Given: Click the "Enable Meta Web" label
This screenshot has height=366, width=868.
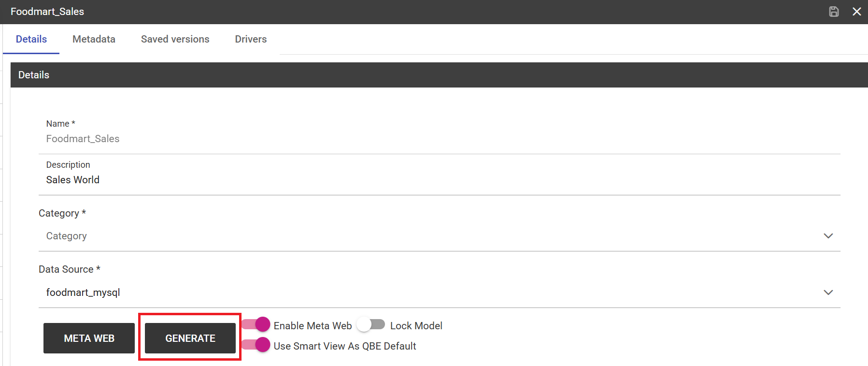Looking at the screenshot, I should [x=313, y=326].
